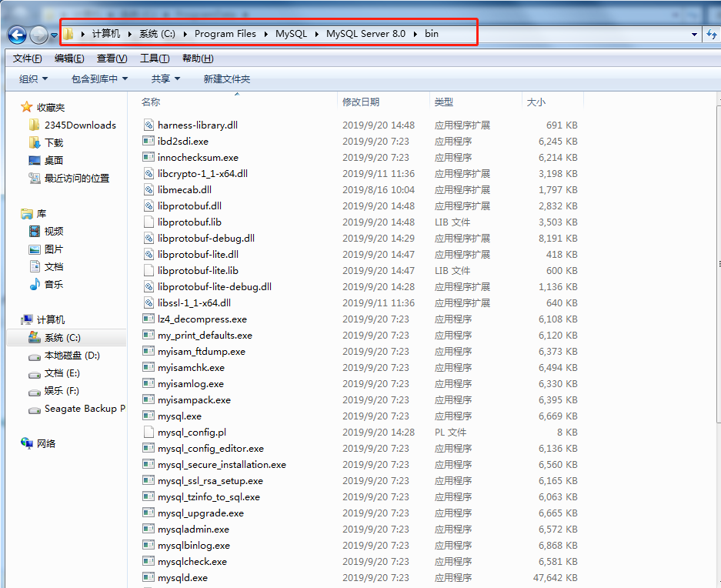Open recent locations dropdown beside forward button
This screenshot has height=588, width=721.
54,35
